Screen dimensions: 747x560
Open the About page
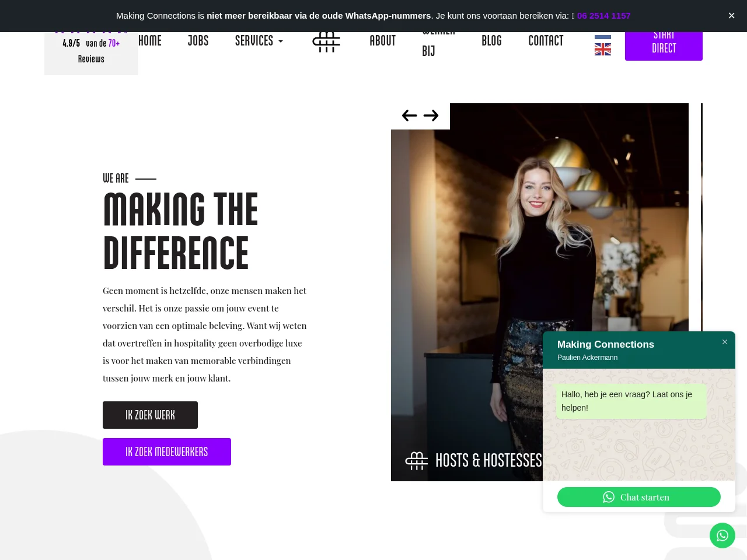[x=382, y=41]
